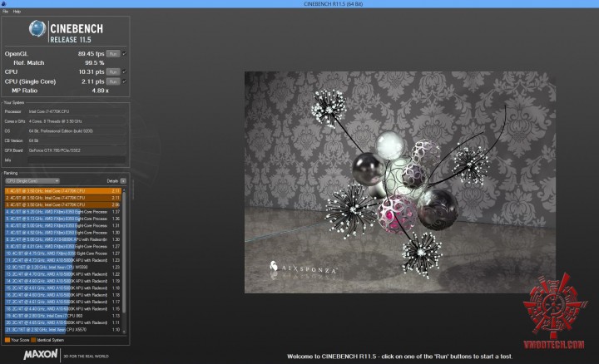Screen dimensions: 599x364
Task: Select ranking row 8 AMD A10 at 5.00 GHz
Action: click(63, 239)
